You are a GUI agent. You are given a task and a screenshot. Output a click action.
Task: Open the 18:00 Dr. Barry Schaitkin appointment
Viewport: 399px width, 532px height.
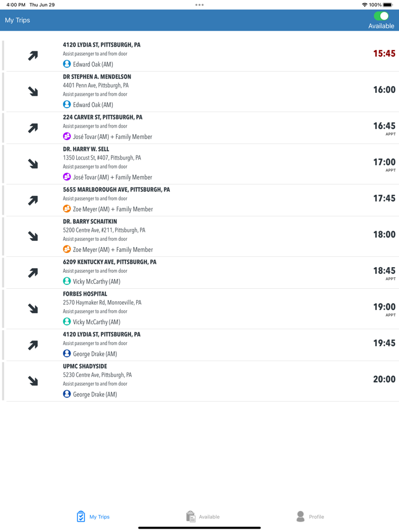tap(199, 236)
